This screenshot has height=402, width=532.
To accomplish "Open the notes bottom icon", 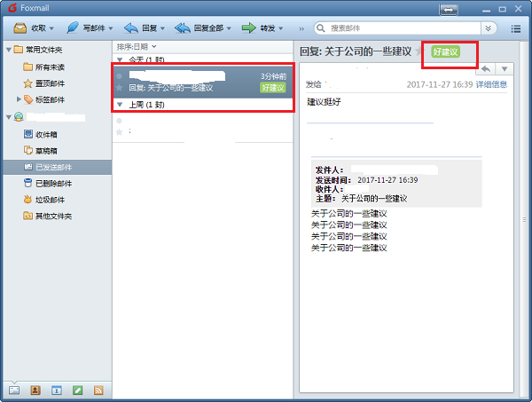I will [78, 390].
